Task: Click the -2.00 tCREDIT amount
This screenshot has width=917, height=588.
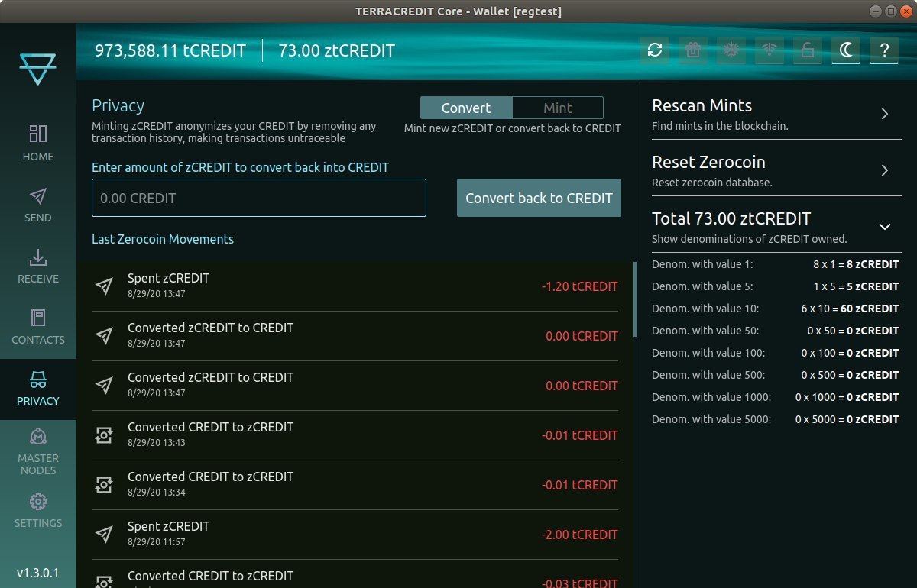Action: click(x=579, y=535)
